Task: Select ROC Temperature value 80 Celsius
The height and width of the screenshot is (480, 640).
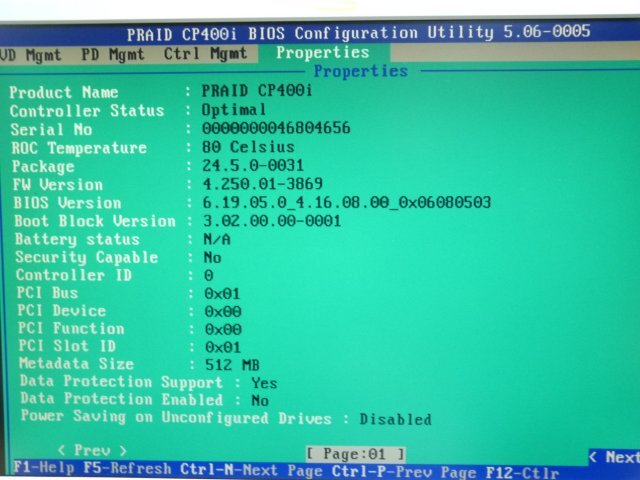Action: pos(248,147)
